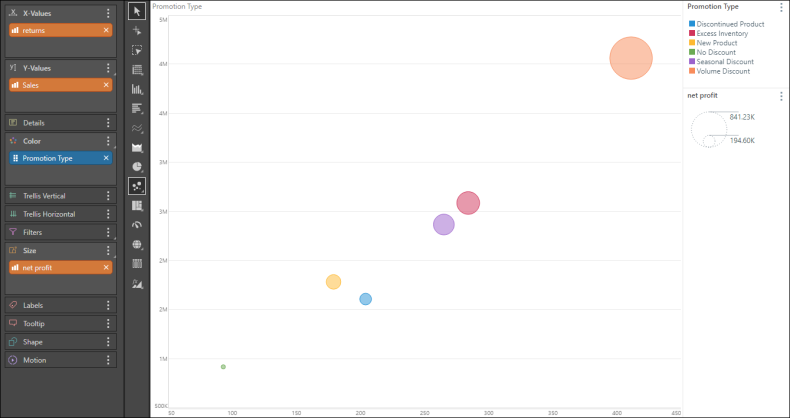Choose the lasso selection tool
This screenshot has height=418, width=790.
coord(137,50)
